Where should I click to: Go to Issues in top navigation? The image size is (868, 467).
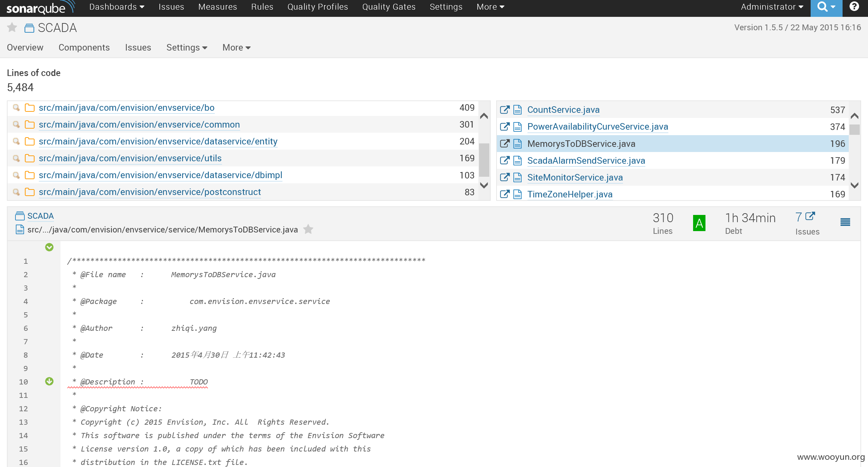point(171,7)
